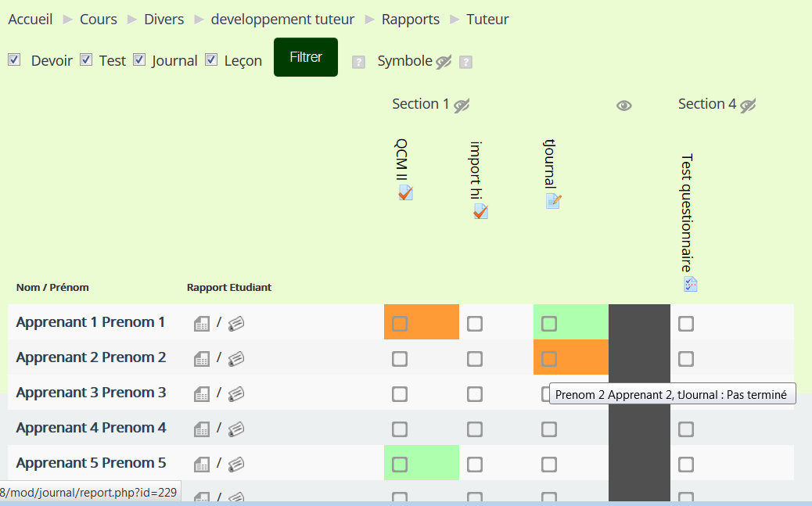Toggle Symbole display eye icon
The image size is (812, 506).
pyautogui.click(x=444, y=62)
